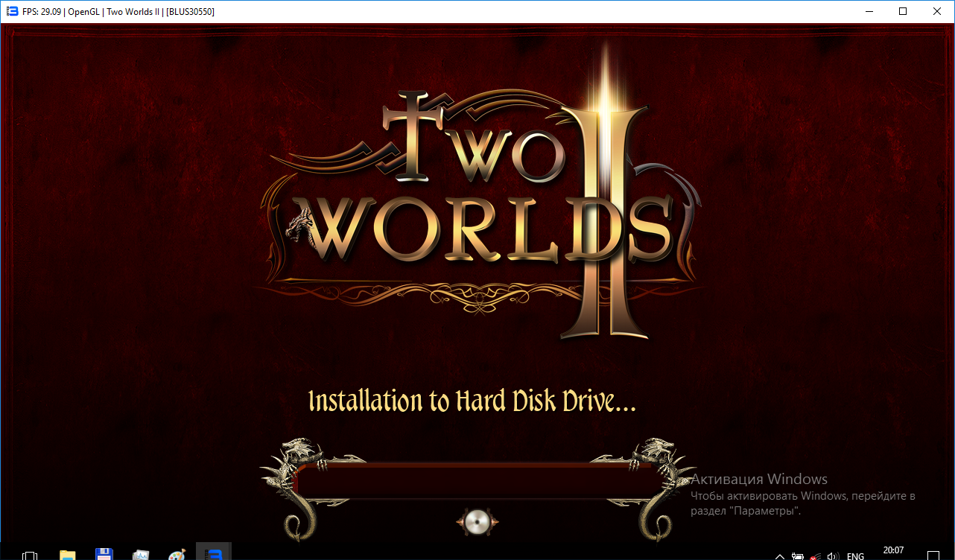Open the volume tray icon
Image resolution: width=955 pixels, height=560 pixels.
(x=833, y=556)
